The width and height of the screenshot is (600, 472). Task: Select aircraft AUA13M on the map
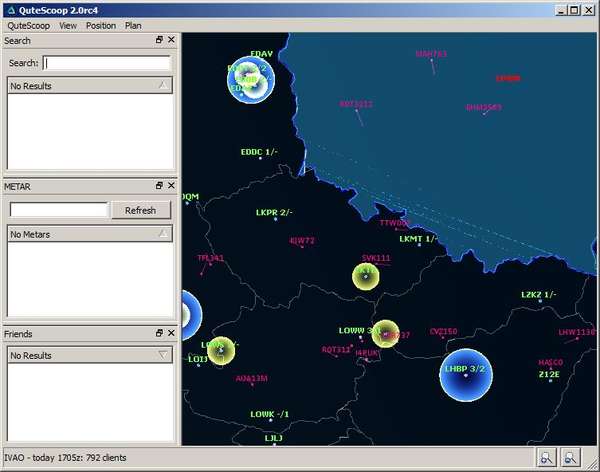[251, 379]
